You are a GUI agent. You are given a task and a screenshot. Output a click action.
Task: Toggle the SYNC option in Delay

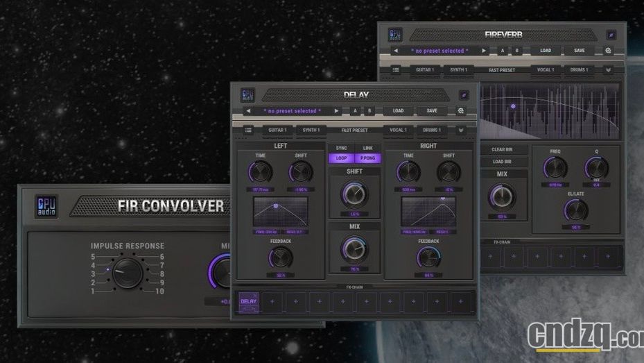pyautogui.click(x=341, y=148)
